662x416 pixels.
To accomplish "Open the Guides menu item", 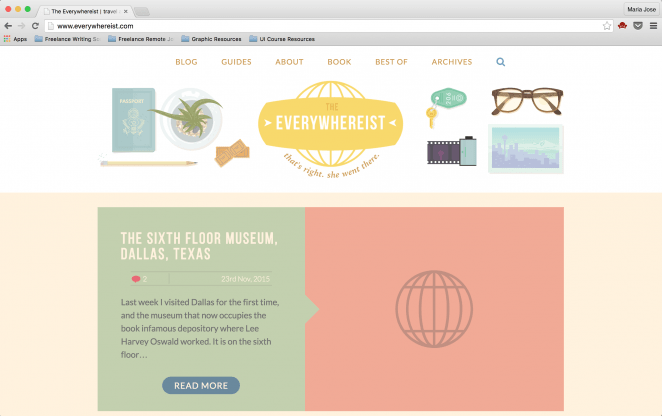I will pyautogui.click(x=236, y=62).
